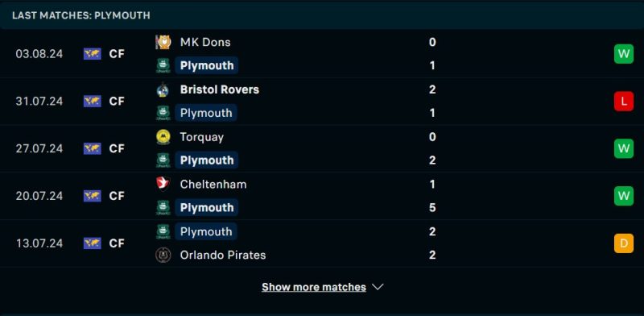This screenshot has width=644, height=316.
Task: Click CF competition label for 27.07.24
Action: pos(117,148)
